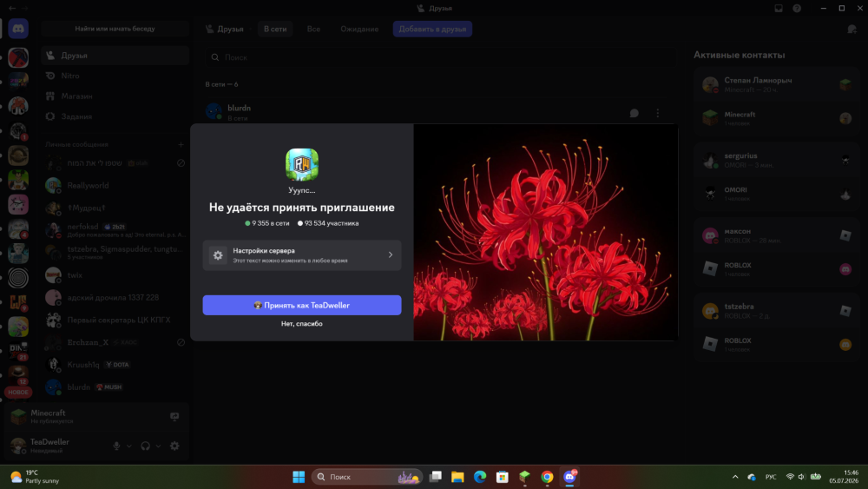Open Chrome from the Windows taskbar
Image resolution: width=868 pixels, height=489 pixels.
point(547,477)
